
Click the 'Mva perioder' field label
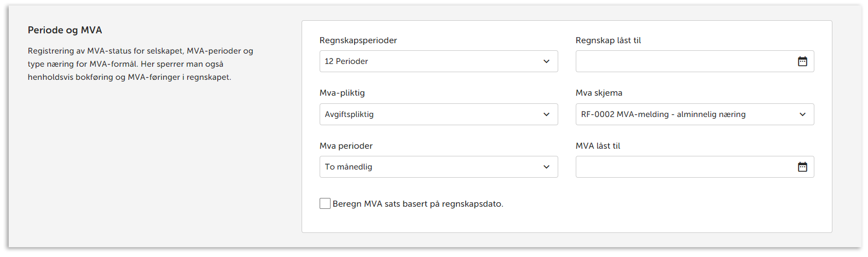click(x=346, y=146)
